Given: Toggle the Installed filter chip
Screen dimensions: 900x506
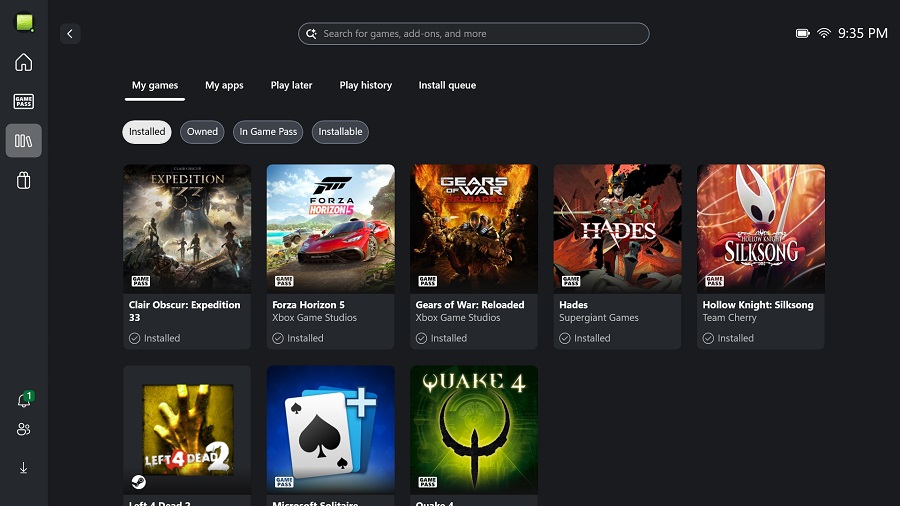Looking at the screenshot, I should tap(147, 132).
